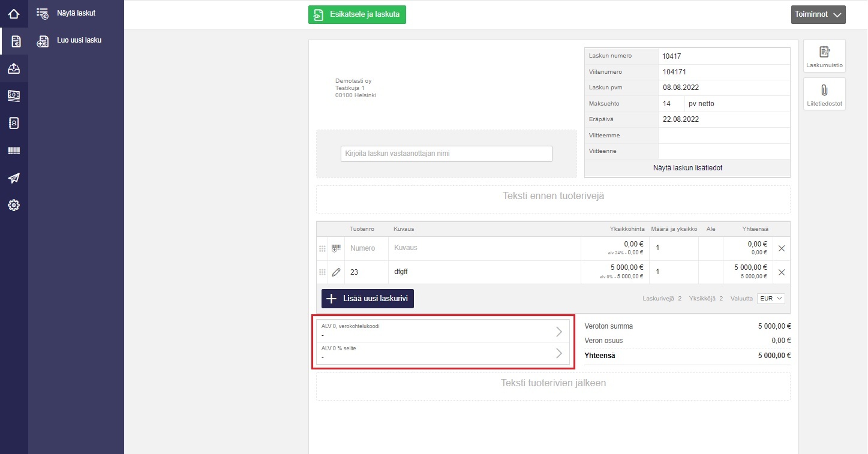Click the Yksikköhinta column header
The width and height of the screenshot is (868, 454).
click(627, 229)
